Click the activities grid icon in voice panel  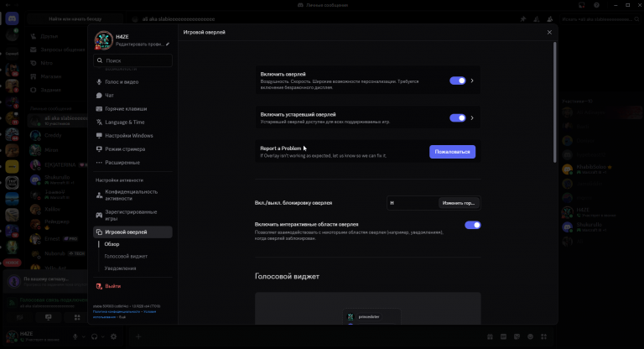pyautogui.click(x=77, y=317)
